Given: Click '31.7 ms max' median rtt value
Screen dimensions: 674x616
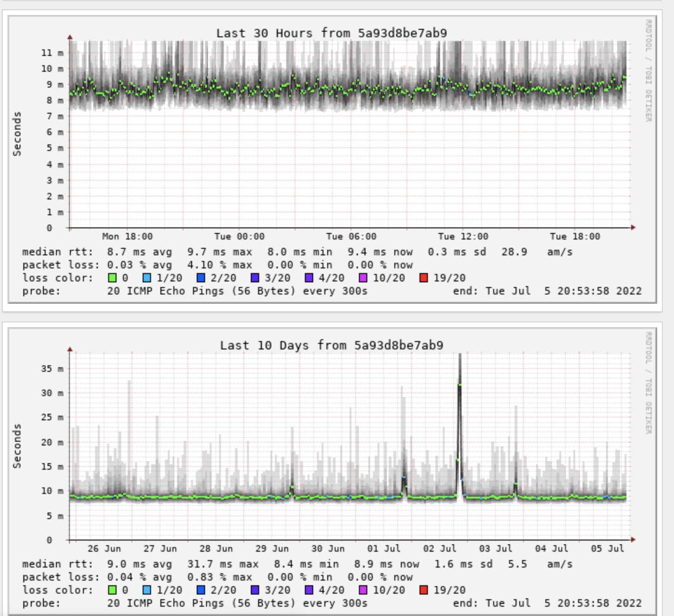Looking at the screenshot, I should [223, 564].
